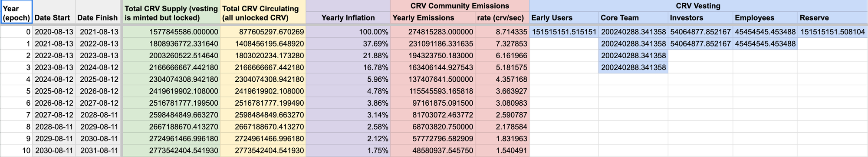This screenshot has height=157, width=868.
Task: Select the Early Users column header
Action: tap(564, 18)
